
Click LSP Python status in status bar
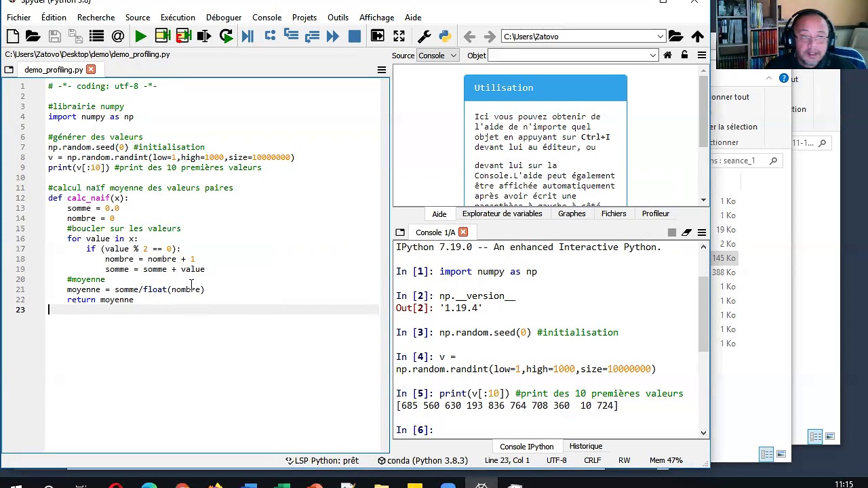click(x=322, y=461)
